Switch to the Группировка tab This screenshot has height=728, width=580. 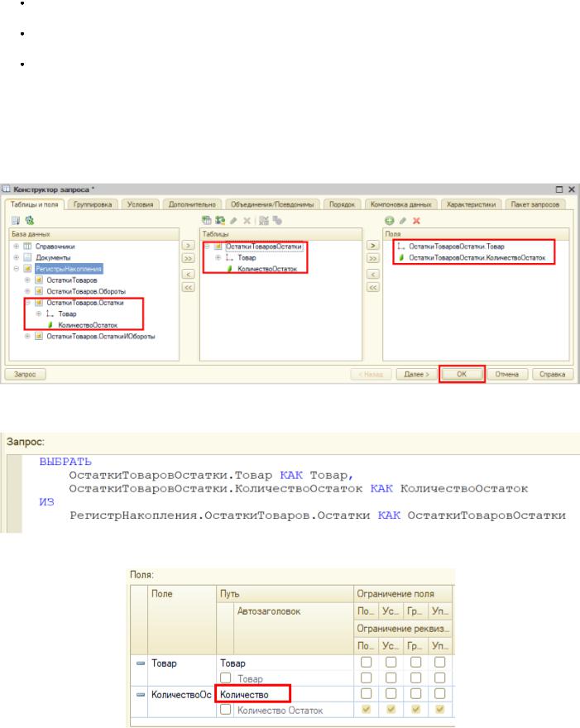(93, 204)
